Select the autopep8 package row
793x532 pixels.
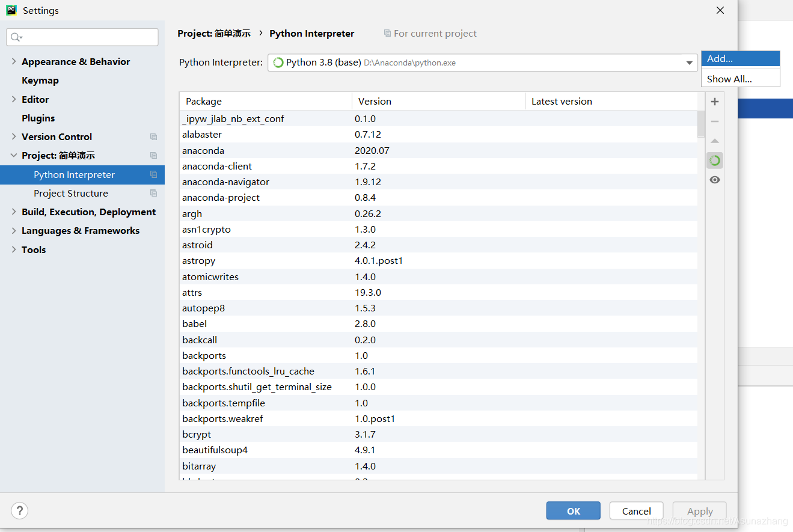coord(438,308)
